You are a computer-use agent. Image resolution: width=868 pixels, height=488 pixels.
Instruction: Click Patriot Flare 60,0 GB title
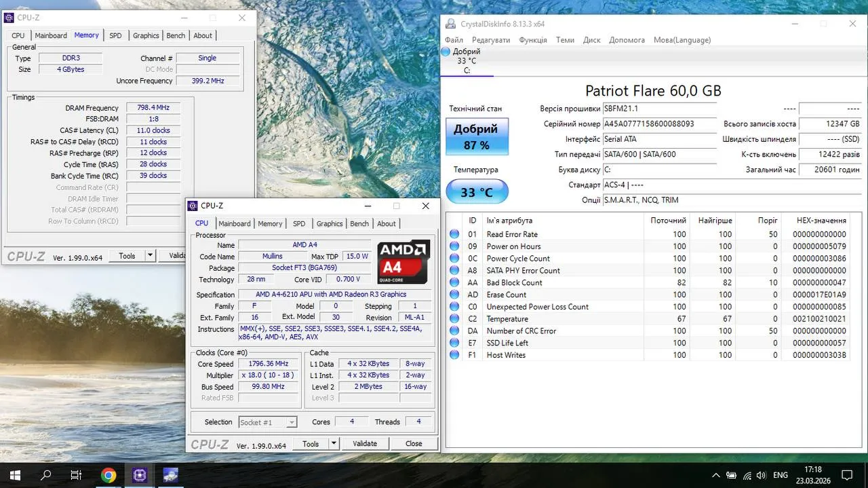point(653,91)
